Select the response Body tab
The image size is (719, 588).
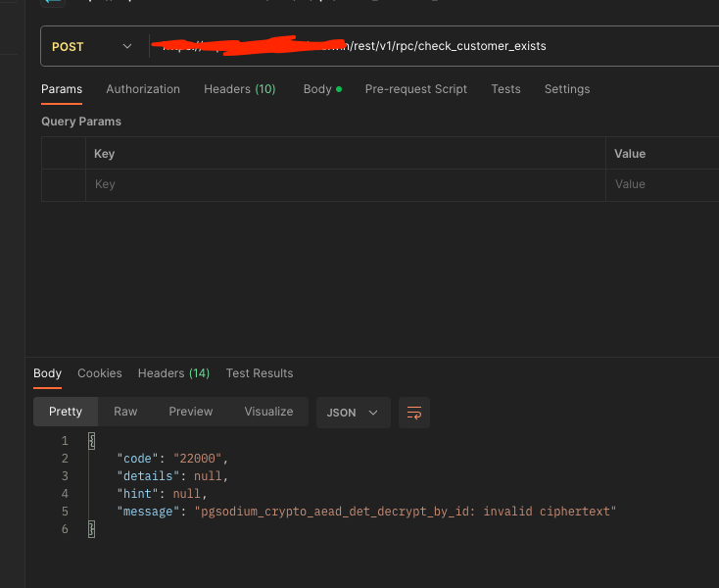(x=47, y=373)
